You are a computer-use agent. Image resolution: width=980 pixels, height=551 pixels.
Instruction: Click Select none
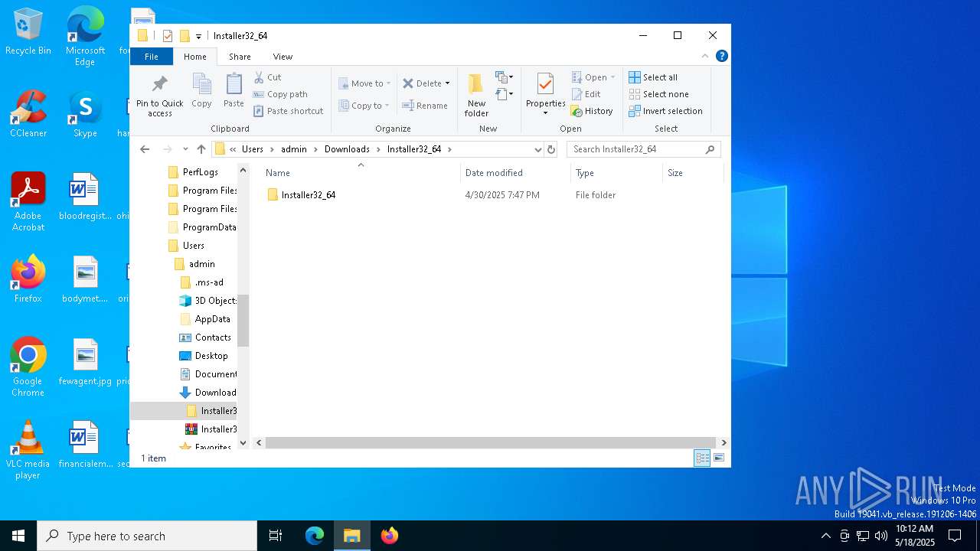658,94
